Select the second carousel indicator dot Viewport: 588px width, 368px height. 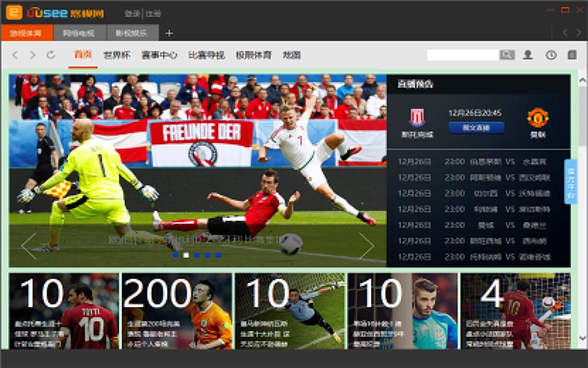pos(186,255)
